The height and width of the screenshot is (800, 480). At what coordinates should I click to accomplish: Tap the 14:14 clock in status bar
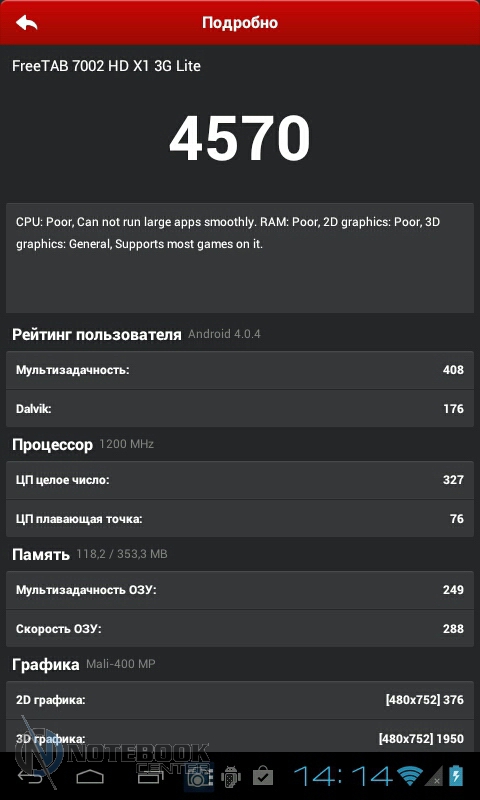(344, 777)
